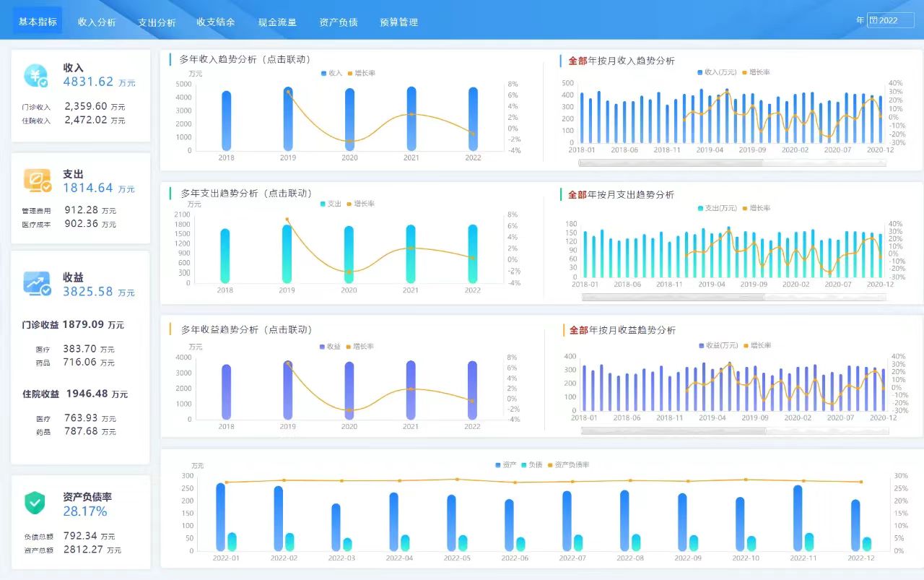Select the 收支结余 tab
This screenshot has height=580, width=924.
[x=216, y=22]
